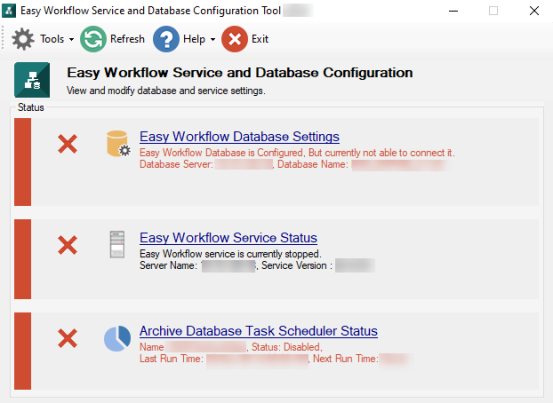Click 'View and modify database and service settings' subtitle
Screen dimensions: 553x403
(166, 91)
